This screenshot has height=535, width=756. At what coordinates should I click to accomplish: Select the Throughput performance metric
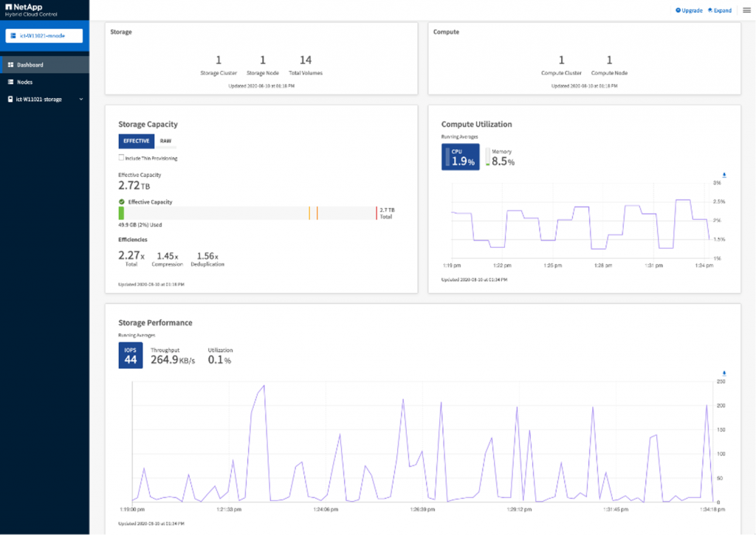pos(172,356)
